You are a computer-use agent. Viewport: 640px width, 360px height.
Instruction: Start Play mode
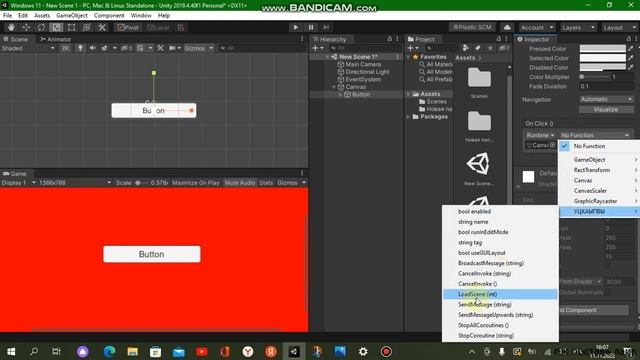tap(296, 27)
